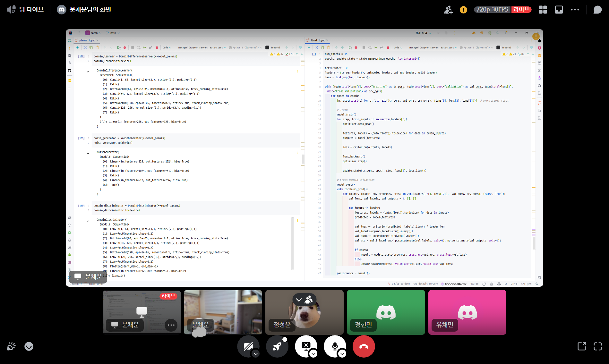Click the 720p 30FPS quality badge
The width and height of the screenshot is (609, 364).
pyautogui.click(x=493, y=10)
